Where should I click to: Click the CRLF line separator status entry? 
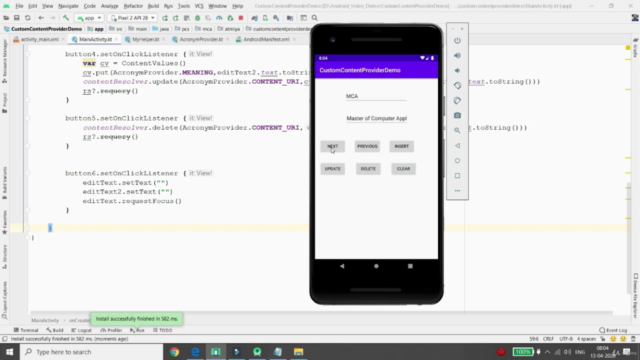tap(548, 339)
